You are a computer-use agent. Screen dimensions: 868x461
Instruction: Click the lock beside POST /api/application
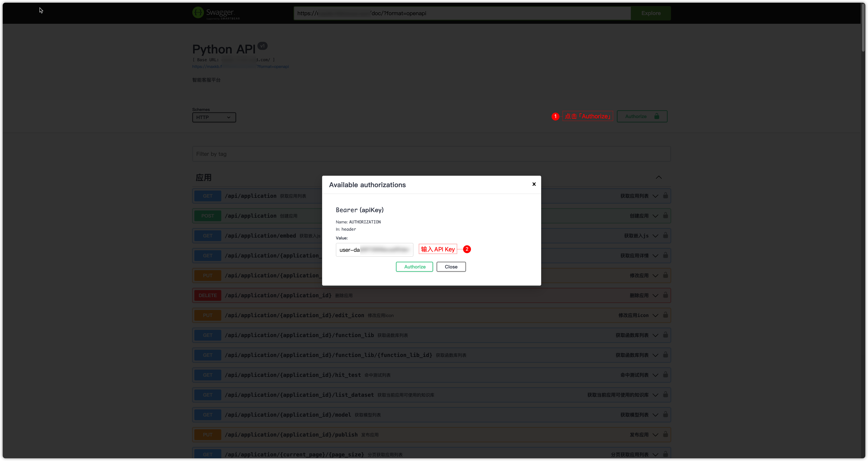665,216
